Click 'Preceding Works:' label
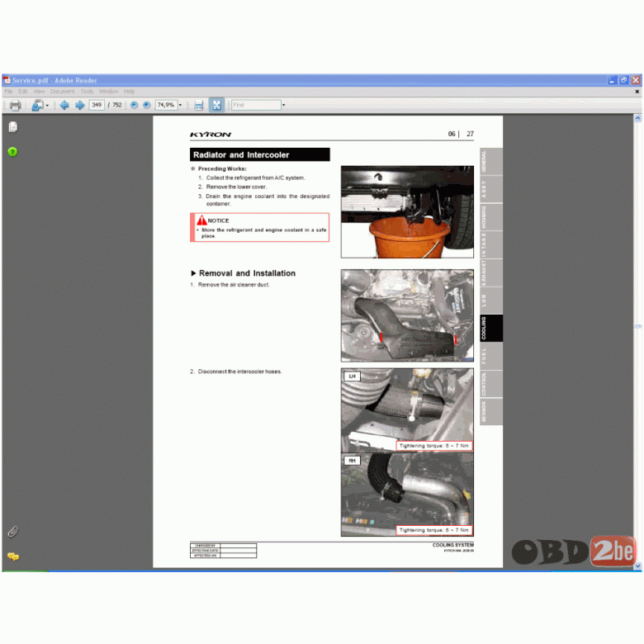The image size is (644, 644). 222,168
